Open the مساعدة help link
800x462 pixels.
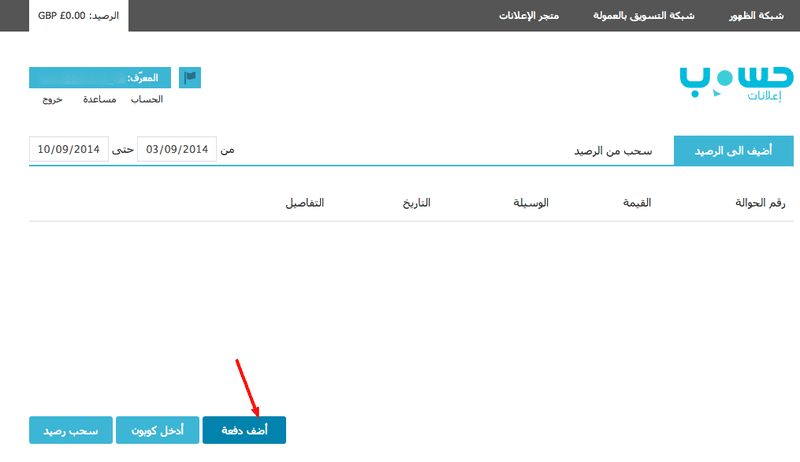(99, 99)
